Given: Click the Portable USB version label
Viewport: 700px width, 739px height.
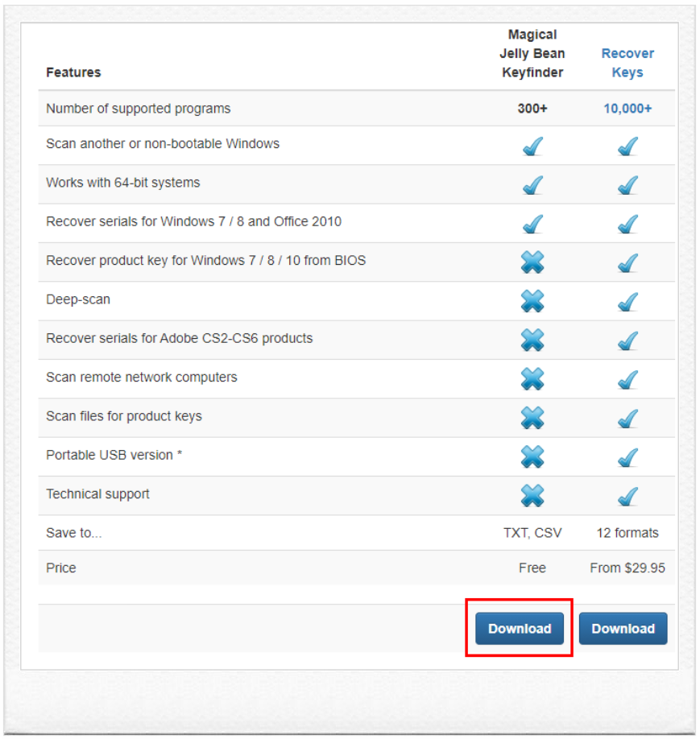Looking at the screenshot, I should [x=114, y=456].
